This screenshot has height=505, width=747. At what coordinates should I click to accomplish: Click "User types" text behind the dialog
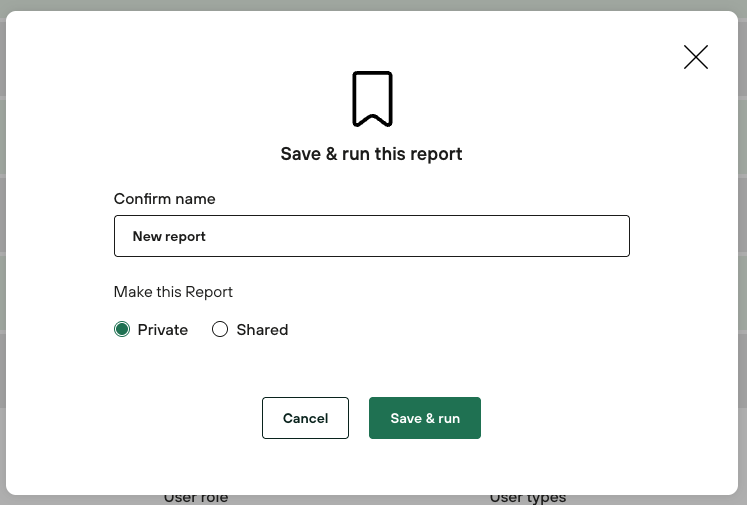coord(527,498)
